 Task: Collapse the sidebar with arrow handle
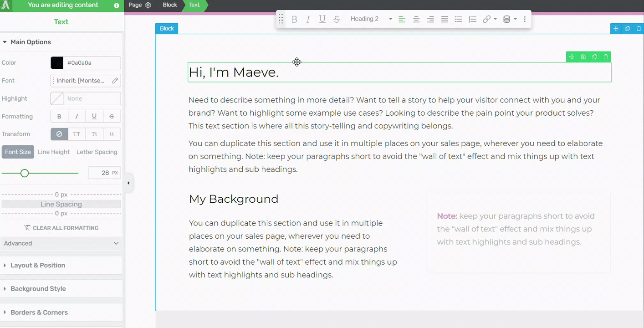click(128, 183)
